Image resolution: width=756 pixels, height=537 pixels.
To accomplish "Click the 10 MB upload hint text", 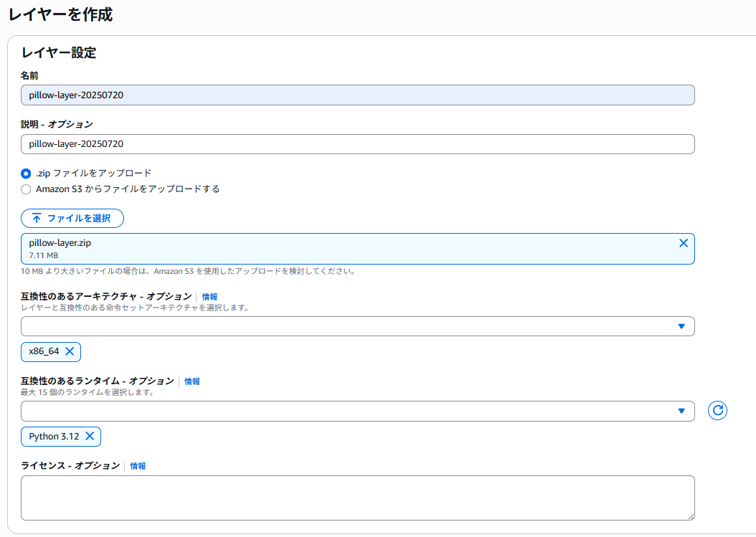I will click(x=188, y=272).
